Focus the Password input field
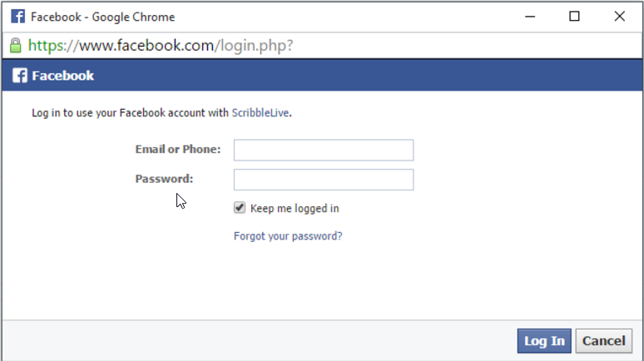Image resolution: width=644 pixels, height=361 pixels. [x=324, y=180]
